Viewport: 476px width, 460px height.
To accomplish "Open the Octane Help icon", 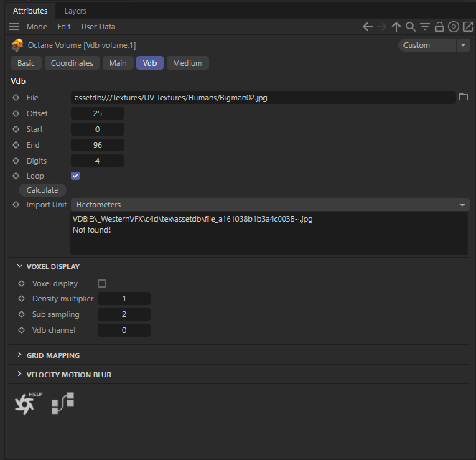I will coord(25,404).
